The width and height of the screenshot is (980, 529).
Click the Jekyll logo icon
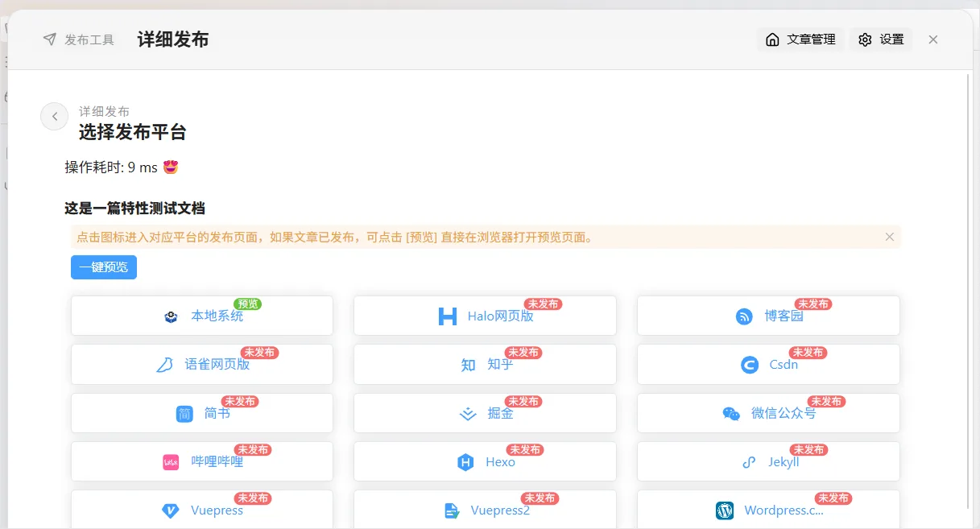(749, 462)
